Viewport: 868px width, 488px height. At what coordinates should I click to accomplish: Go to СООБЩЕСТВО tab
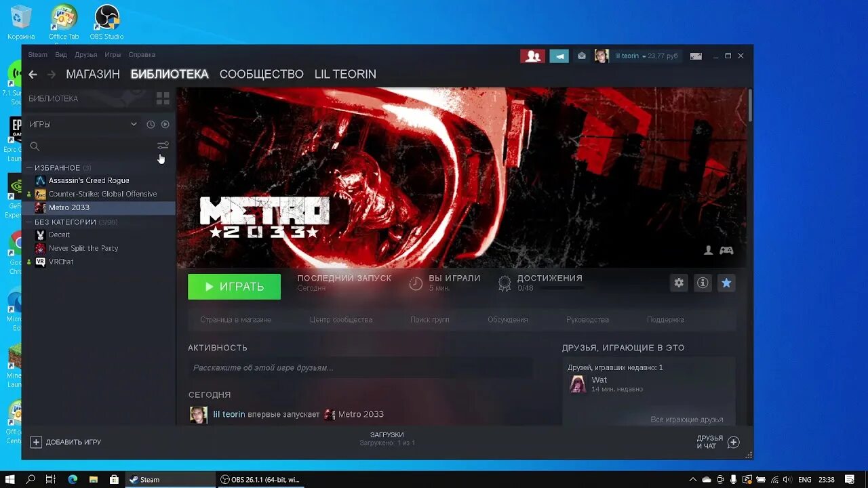point(261,74)
